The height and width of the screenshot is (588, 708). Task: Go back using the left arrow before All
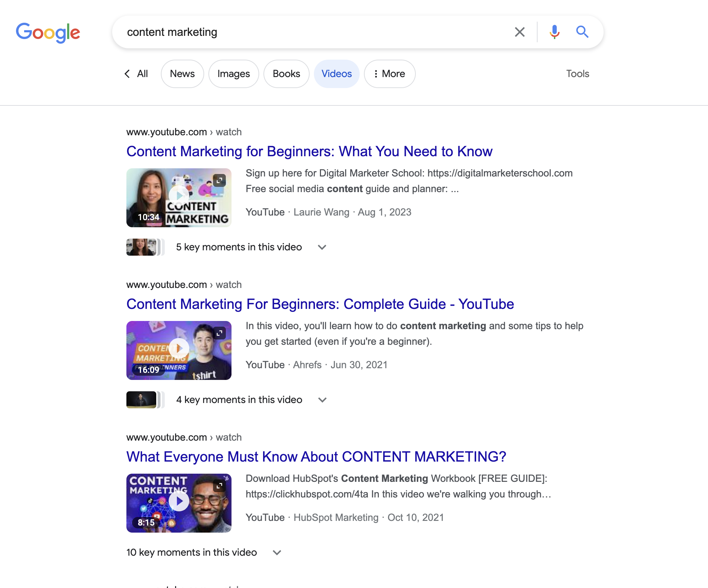(127, 73)
